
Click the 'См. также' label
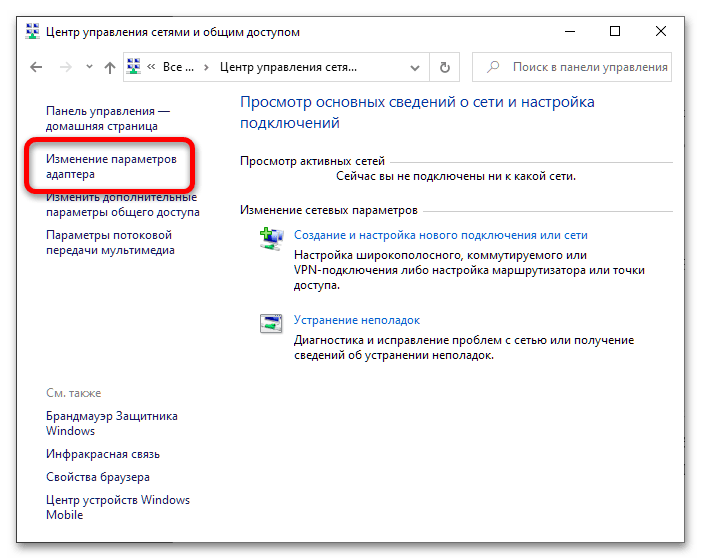73,393
